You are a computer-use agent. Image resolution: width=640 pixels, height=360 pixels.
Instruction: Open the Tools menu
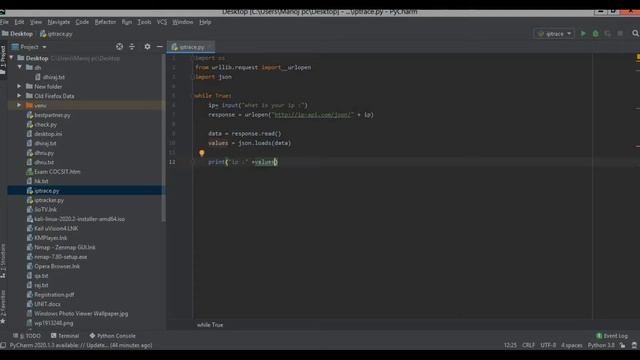[x=144, y=22]
